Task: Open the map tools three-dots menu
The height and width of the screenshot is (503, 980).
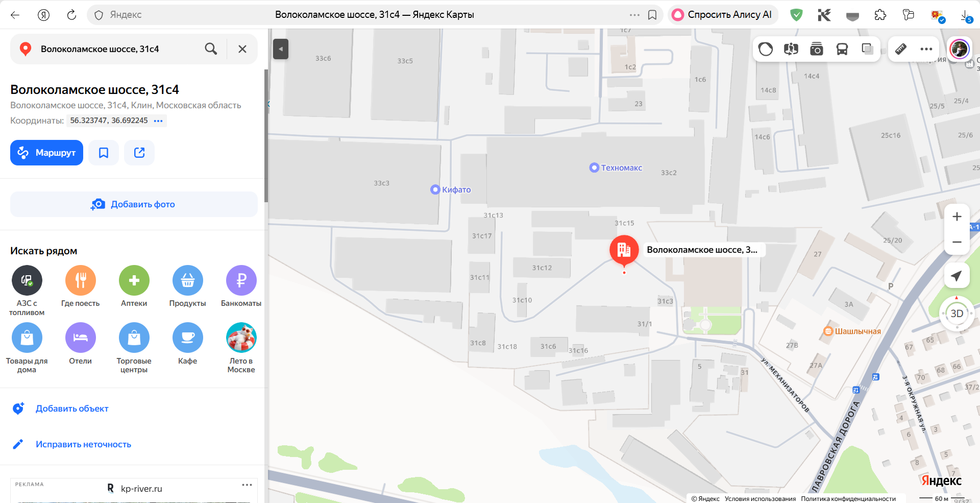Action: [926, 49]
